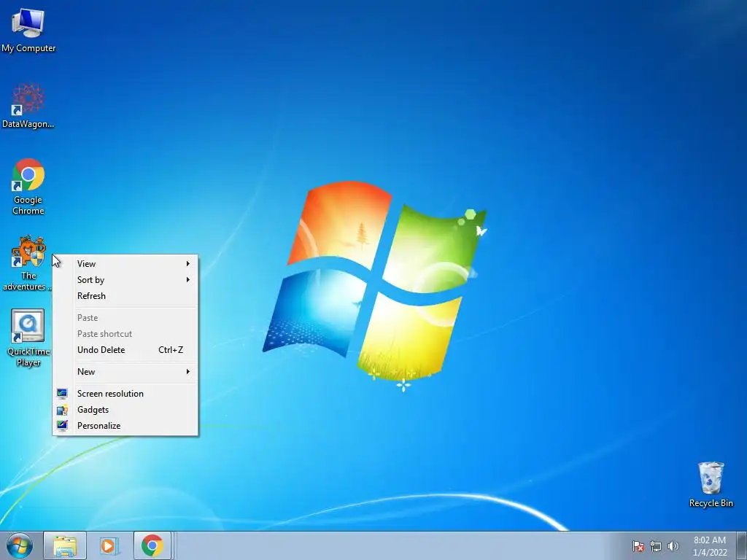
Task: Open the network tray icon
Action: point(656,546)
